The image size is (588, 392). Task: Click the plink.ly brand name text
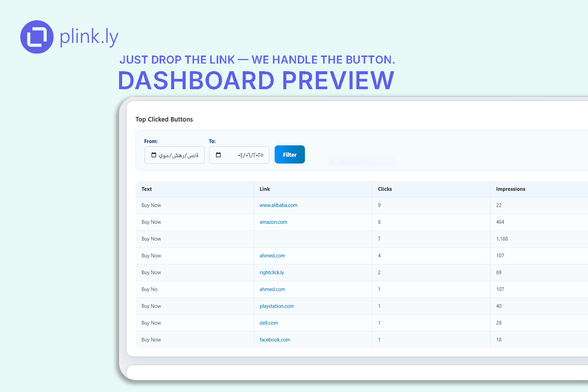pos(89,37)
